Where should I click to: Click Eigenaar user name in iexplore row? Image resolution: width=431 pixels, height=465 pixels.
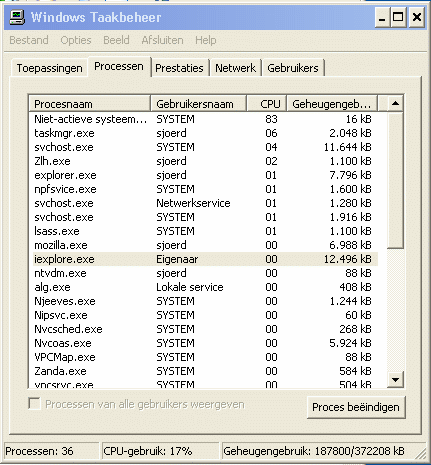click(x=177, y=259)
